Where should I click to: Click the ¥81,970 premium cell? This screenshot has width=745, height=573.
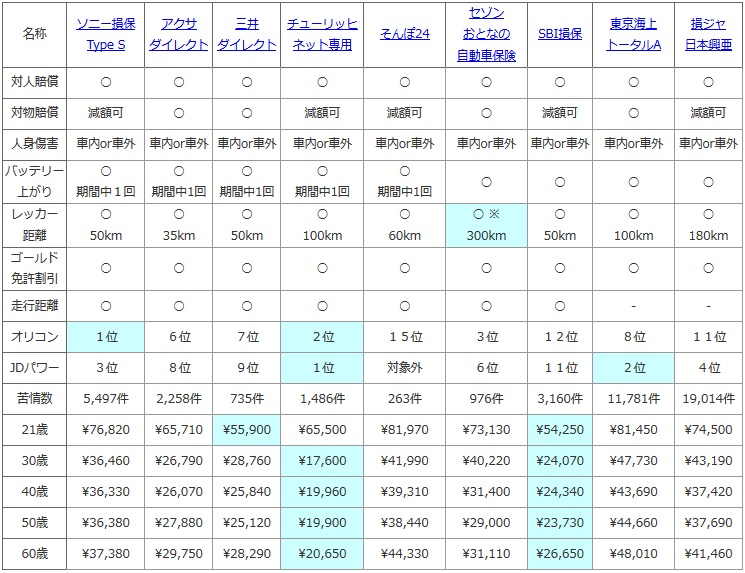tap(405, 430)
